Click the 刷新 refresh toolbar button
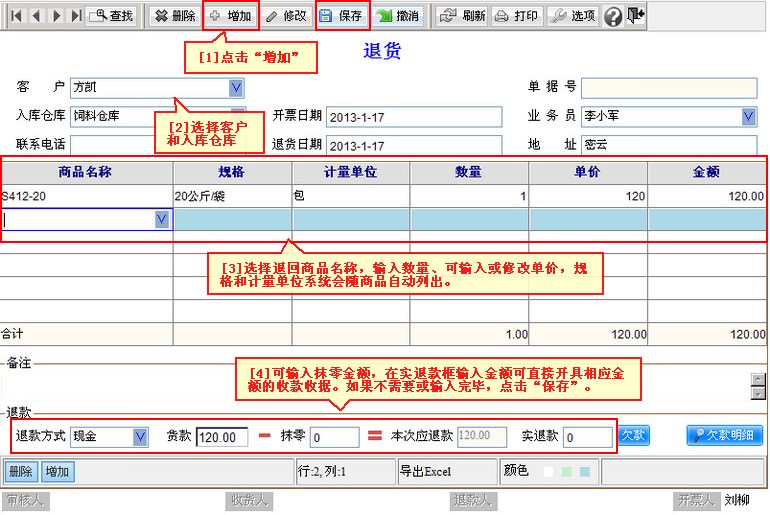The height and width of the screenshot is (515, 770). coord(463,16)
